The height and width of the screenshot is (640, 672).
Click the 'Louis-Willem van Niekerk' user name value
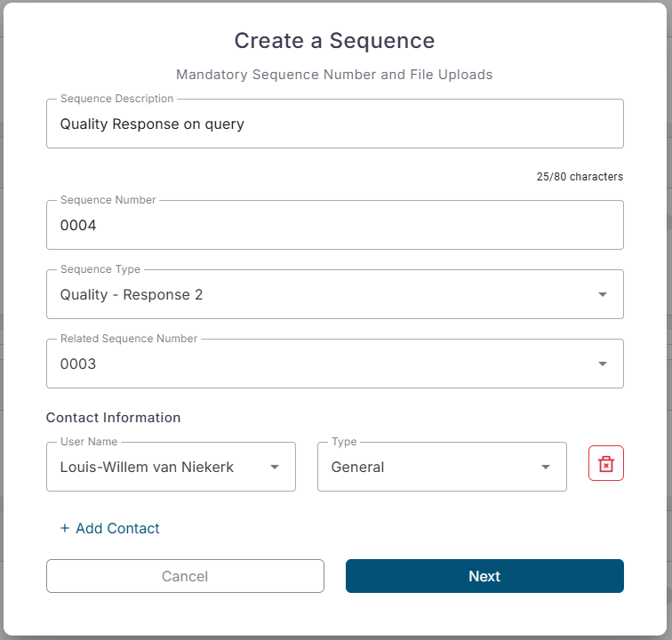point(147,467)
